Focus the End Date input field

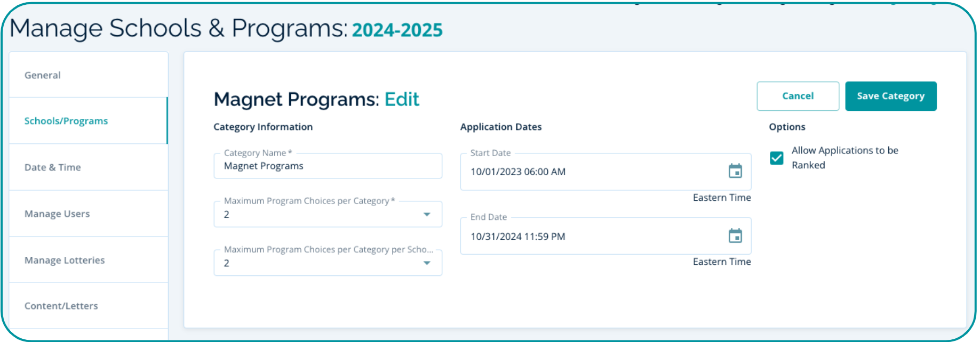(x=587, y=237)
